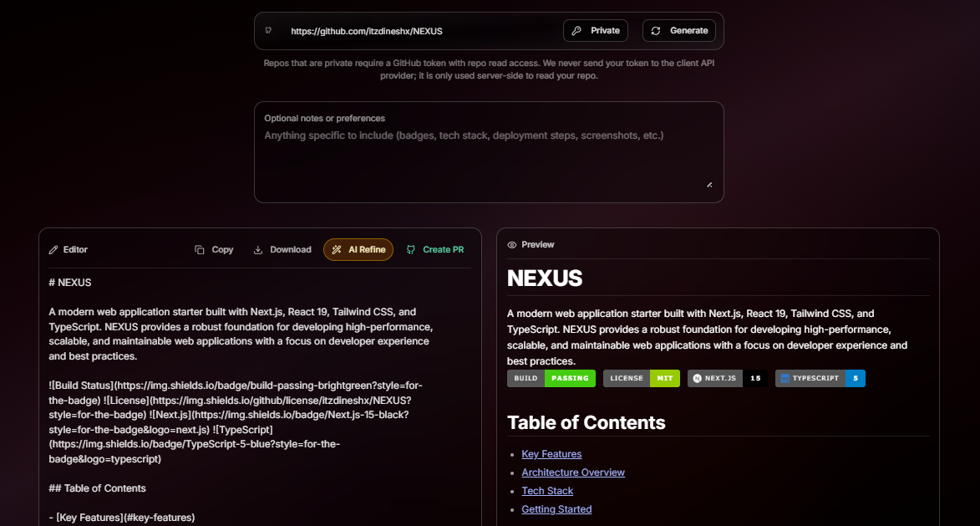The height and width of the screenshot is (526, 980).
Task: Open AI Refine with the magic wand icon
Action: [x=336, y=248]
